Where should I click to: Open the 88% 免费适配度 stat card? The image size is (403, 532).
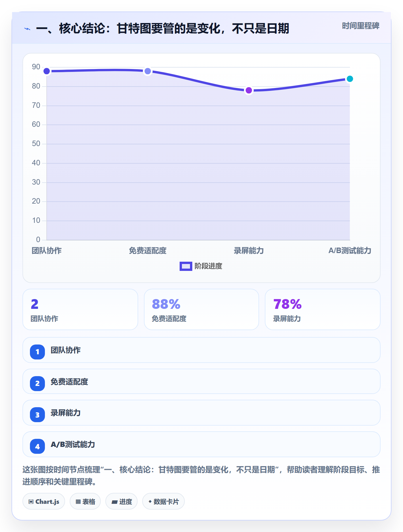(201, 309)
